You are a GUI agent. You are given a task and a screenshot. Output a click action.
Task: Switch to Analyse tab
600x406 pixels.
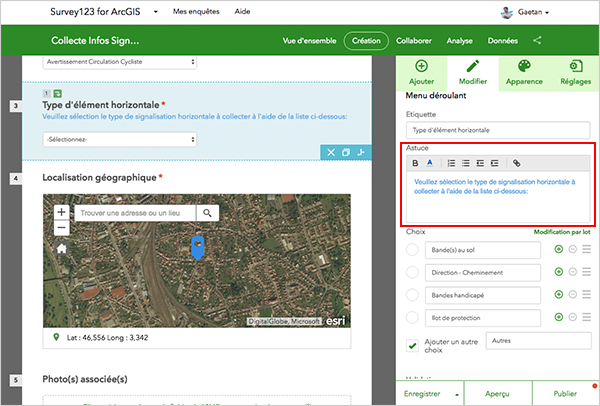click(459, 41)
